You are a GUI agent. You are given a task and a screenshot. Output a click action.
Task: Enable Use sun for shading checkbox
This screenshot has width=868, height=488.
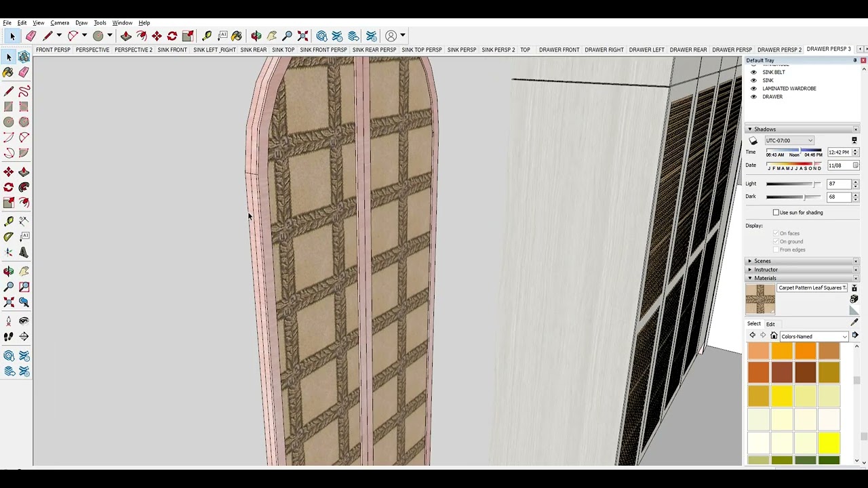pos(776,212)
